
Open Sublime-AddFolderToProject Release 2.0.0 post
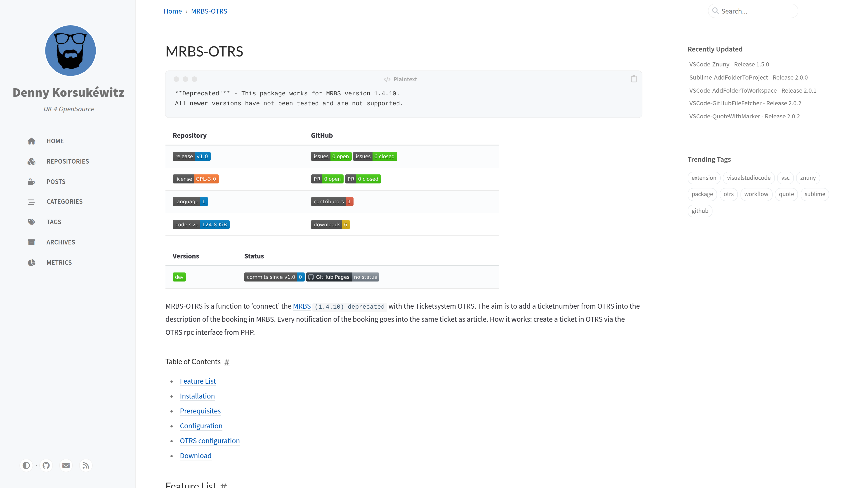tap(748, 77)
